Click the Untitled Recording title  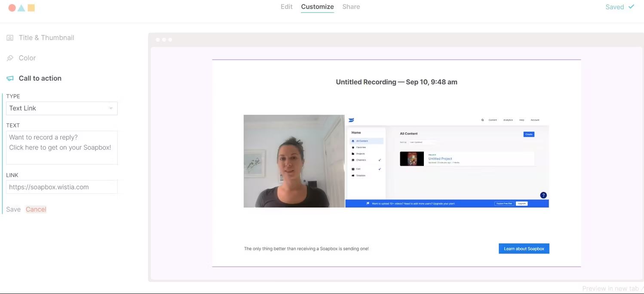click(396, 82)
